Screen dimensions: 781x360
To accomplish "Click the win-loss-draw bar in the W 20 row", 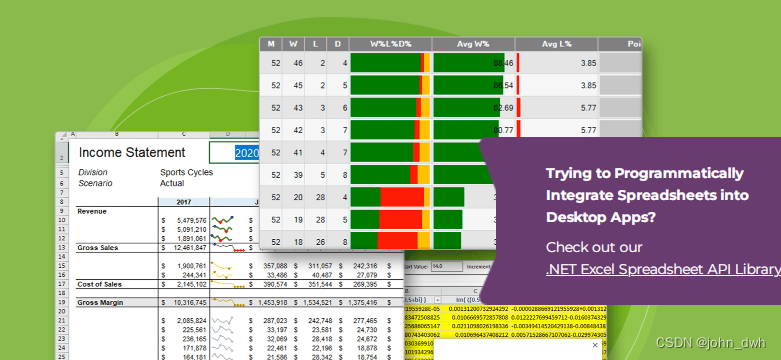I will click(390, 197).
